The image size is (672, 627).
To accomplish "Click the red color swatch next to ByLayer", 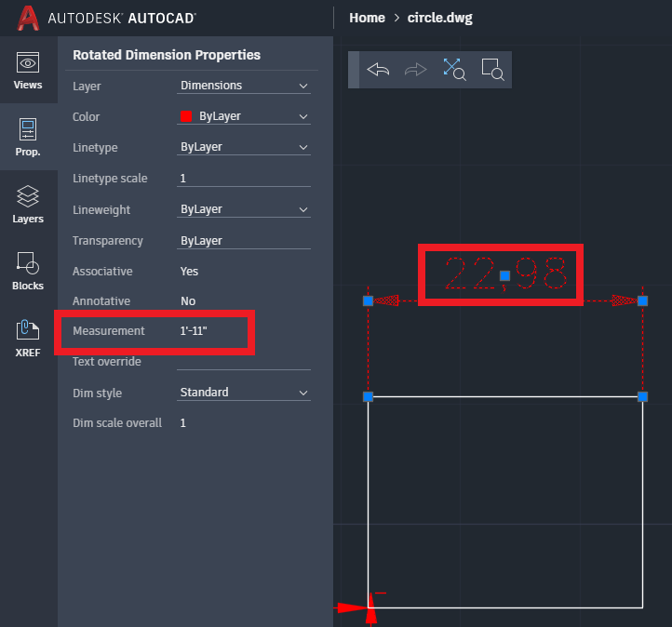I will (186, 116).
